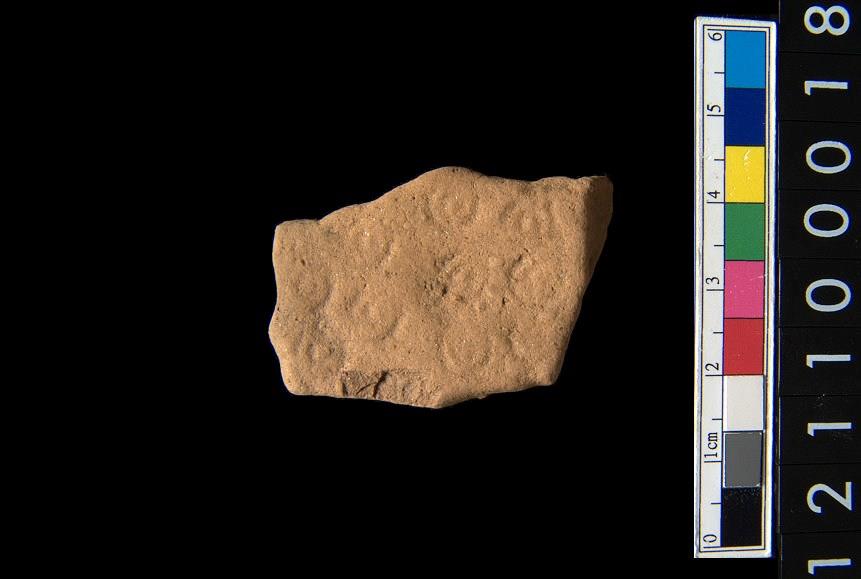Click the yellow swatch on the scale
This screenshot has width=861, height=579.
pos(745,175)
